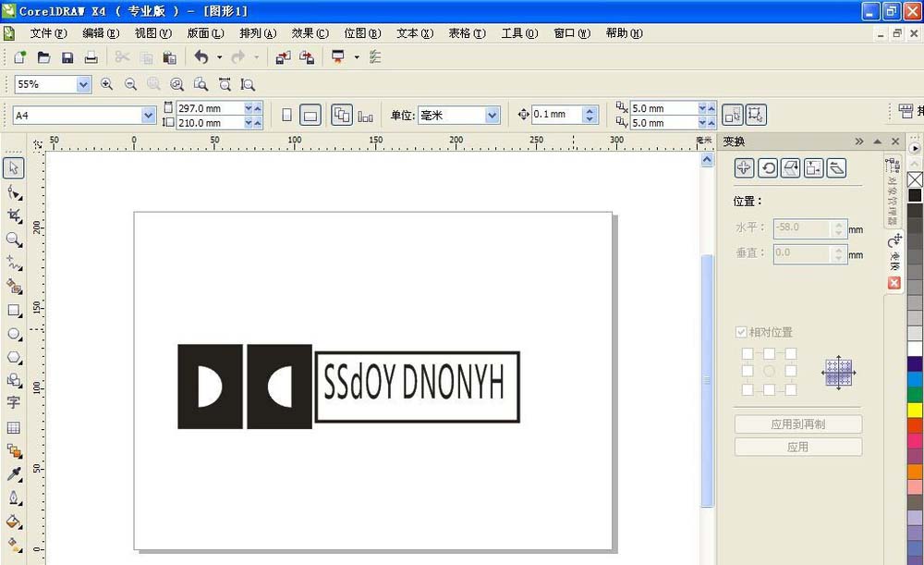Select the Shape tool
This screenshot has width=924, height=565.
click(13, 191)
